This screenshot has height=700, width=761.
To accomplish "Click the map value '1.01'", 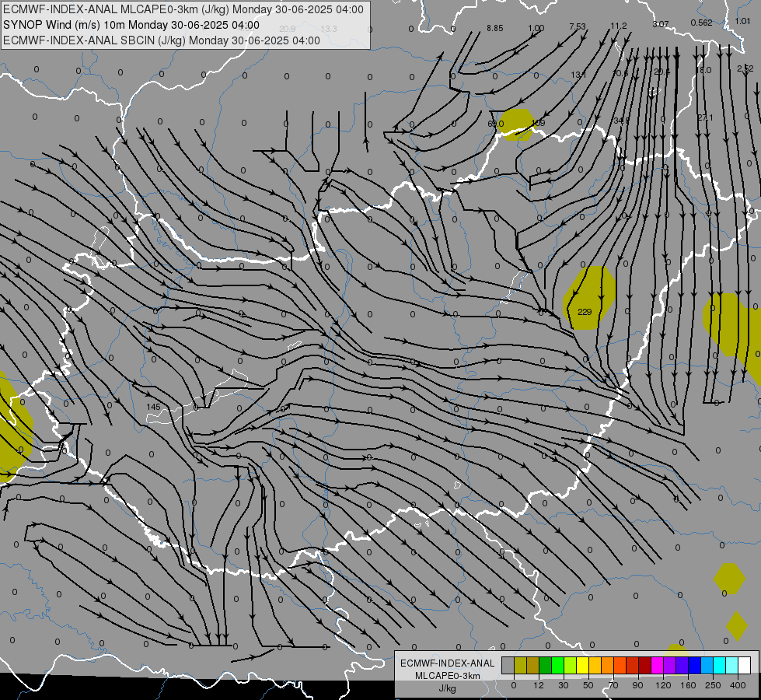I will coord(742,21).
